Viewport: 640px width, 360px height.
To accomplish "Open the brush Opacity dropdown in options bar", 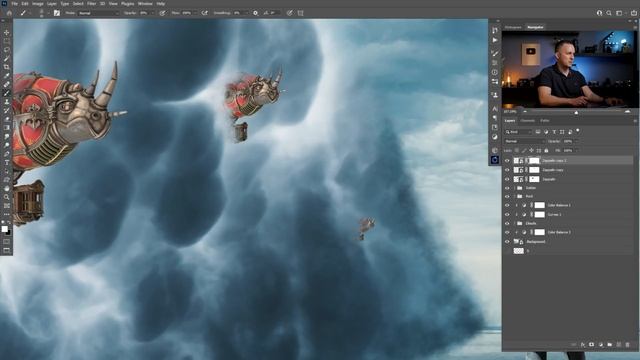I will click(x=153, y=13).
